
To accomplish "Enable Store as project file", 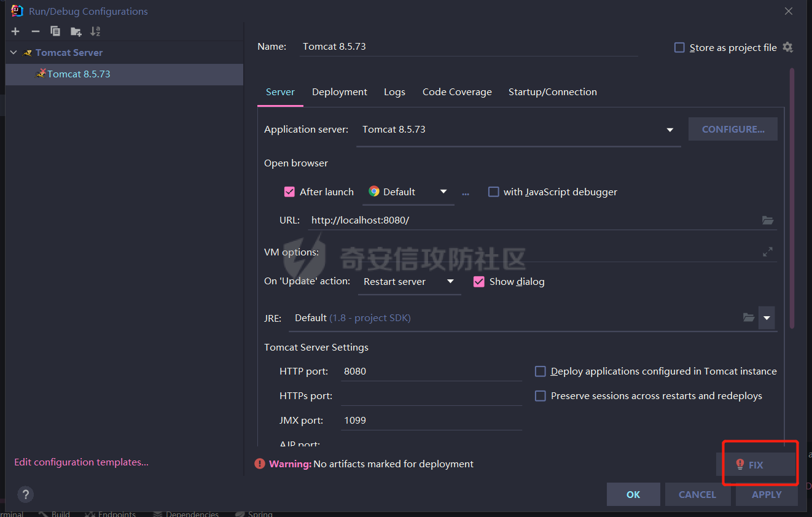I will (679, 47).
